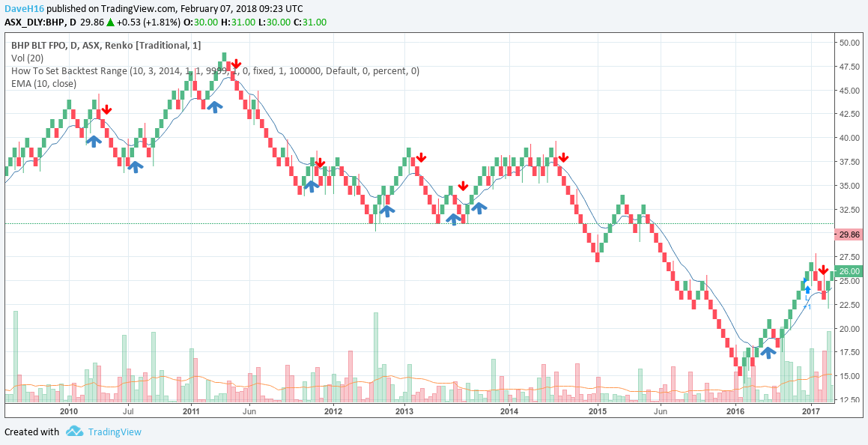The image size is (868, 445).
Task: Click the 50.00 price axis label
Action: 850,43
